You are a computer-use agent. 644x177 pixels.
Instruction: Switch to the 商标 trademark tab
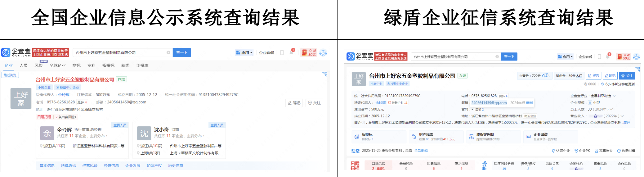76,66
